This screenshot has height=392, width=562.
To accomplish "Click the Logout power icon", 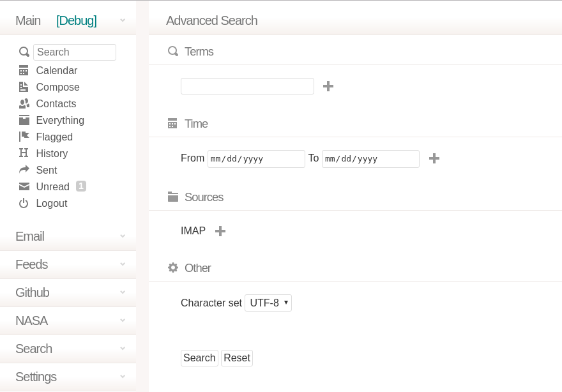I will pos(24,203).
